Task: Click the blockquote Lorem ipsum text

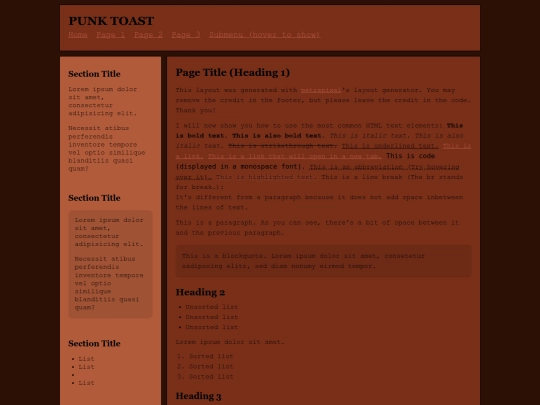Action: (303, 261)
